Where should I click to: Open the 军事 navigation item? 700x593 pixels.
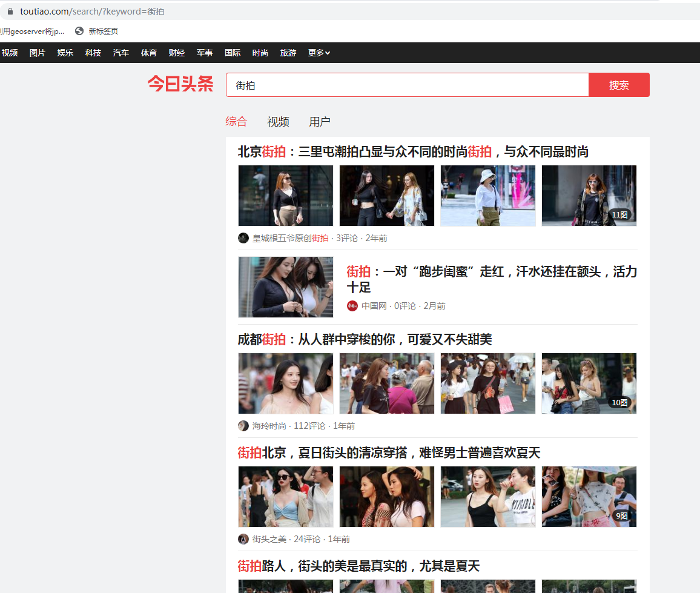(205, 53)
